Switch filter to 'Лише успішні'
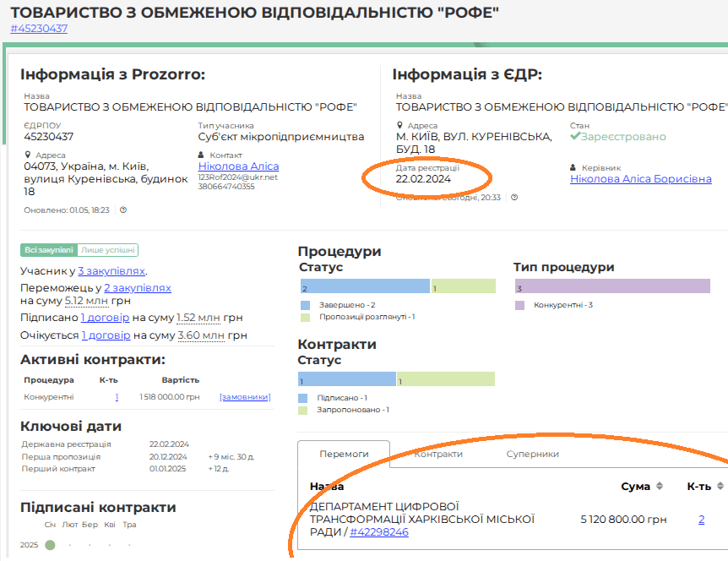The image size is (728, 561). (108, 250)
